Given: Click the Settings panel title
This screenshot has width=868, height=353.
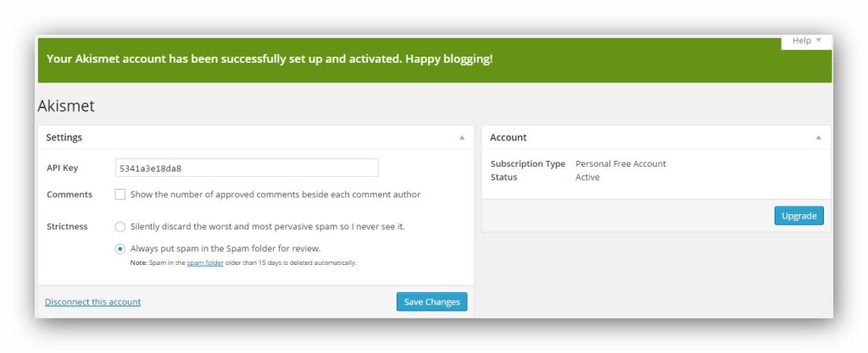Looking at the screenshot, I should 64,137.
